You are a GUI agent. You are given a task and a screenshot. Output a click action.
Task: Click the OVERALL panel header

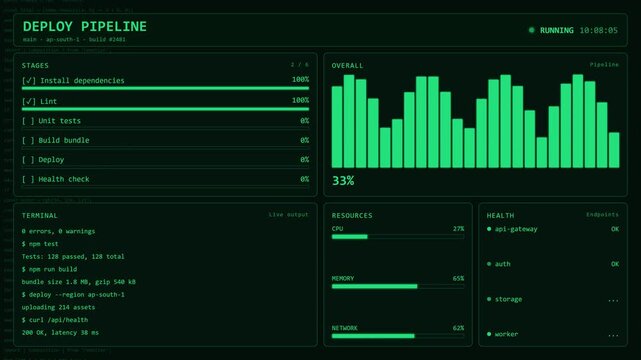click(x=347, y=65)
